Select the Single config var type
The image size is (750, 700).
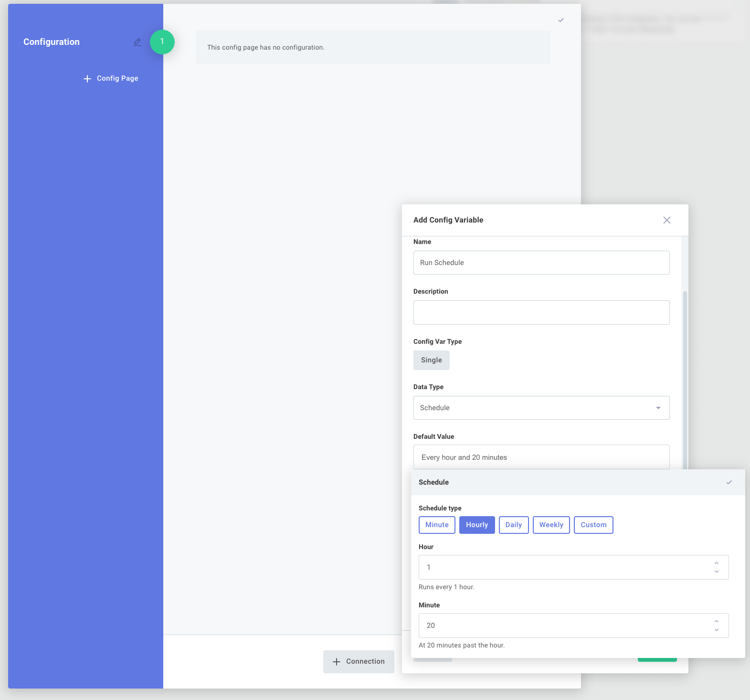coord(432,360)
